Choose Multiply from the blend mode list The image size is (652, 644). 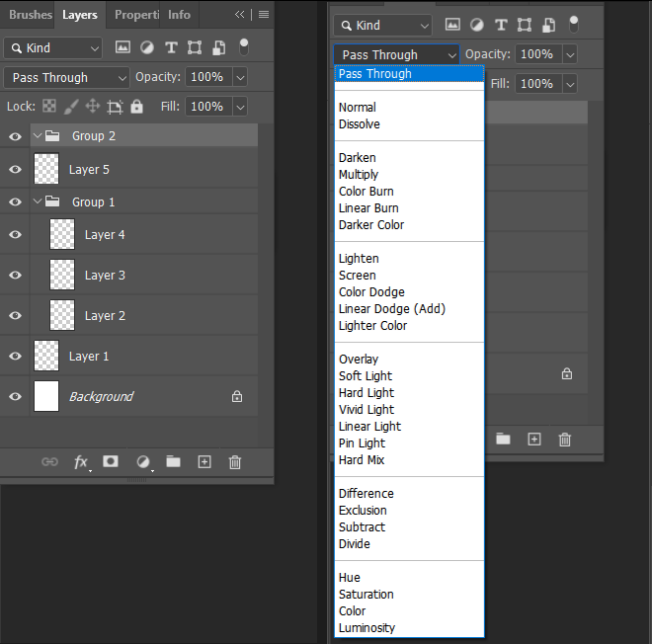coord(359,175)
